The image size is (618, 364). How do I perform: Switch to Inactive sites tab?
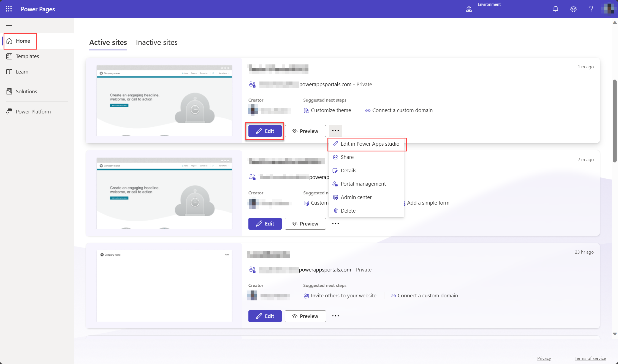[x=157, y=42]
